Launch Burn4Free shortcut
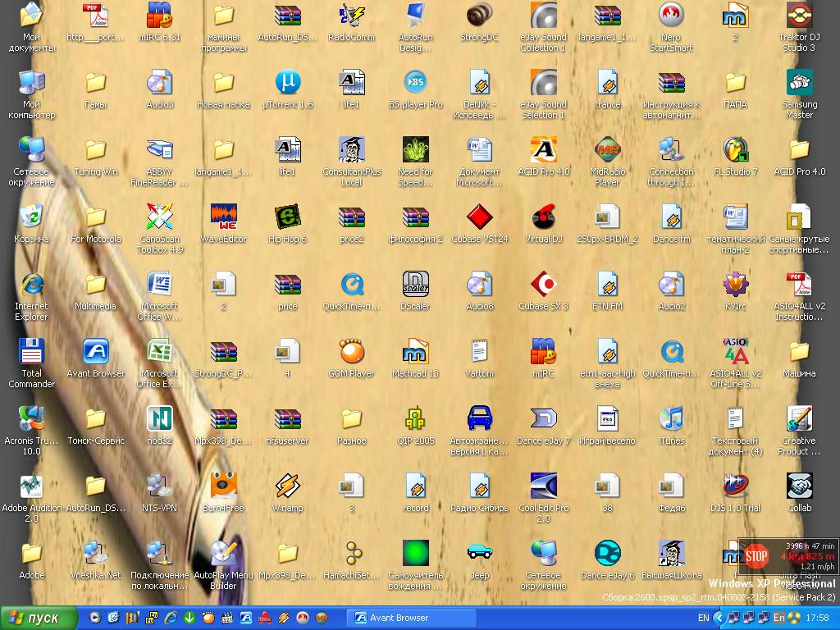The image size is (840, 630). [x=223, y=486]
